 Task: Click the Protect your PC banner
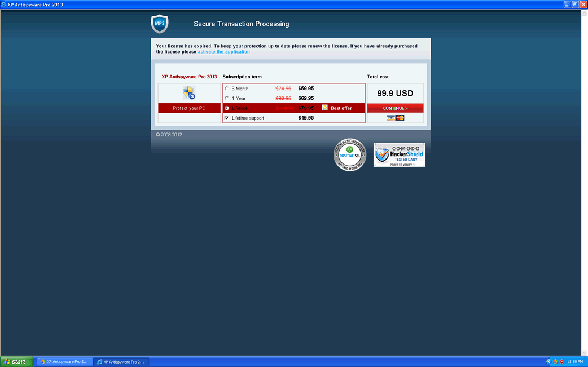click(189, 108)
